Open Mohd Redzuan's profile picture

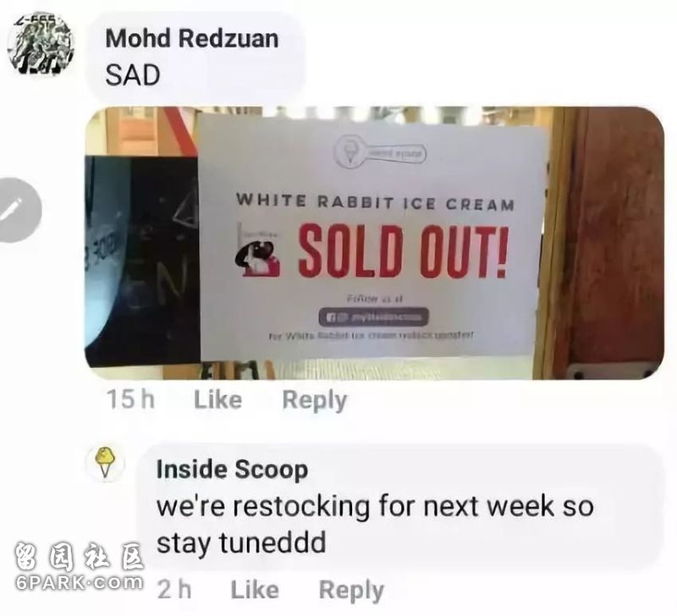click(41, 45)
